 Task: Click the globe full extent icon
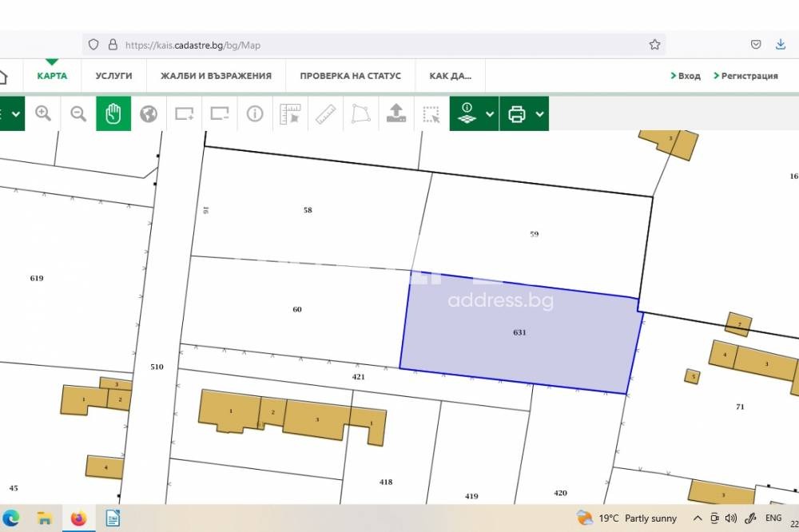(x=149, y=113)
